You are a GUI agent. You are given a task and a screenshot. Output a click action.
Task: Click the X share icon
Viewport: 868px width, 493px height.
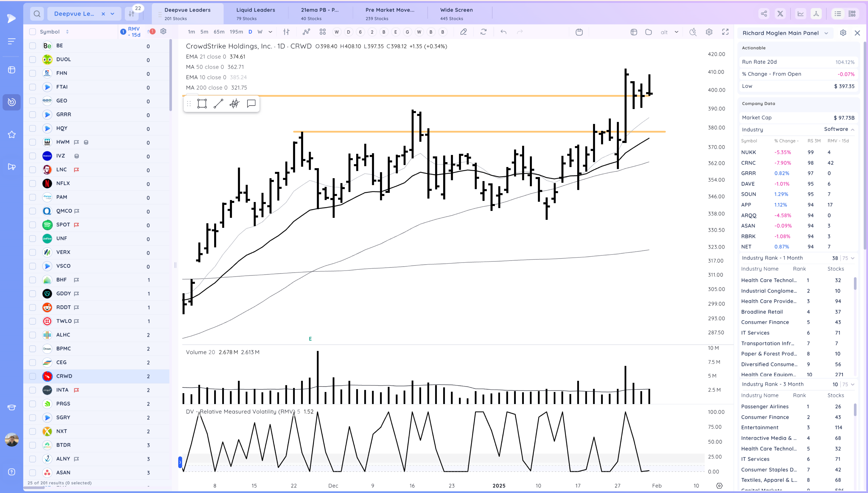(x=780, y=14)
